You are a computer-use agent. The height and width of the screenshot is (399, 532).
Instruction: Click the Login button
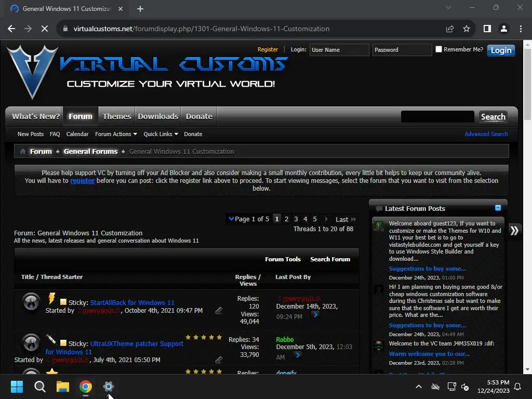click(501, 50)
